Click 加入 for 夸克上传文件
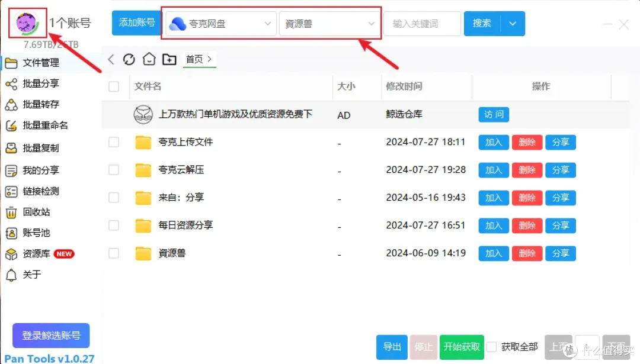The height and width of the screenshot is (364, 640). [494, 142]
